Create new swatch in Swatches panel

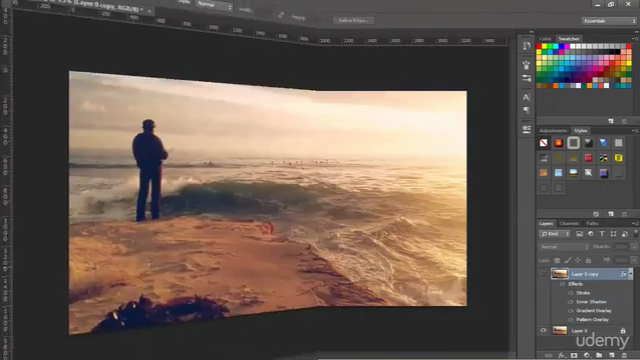pos(611,121)
